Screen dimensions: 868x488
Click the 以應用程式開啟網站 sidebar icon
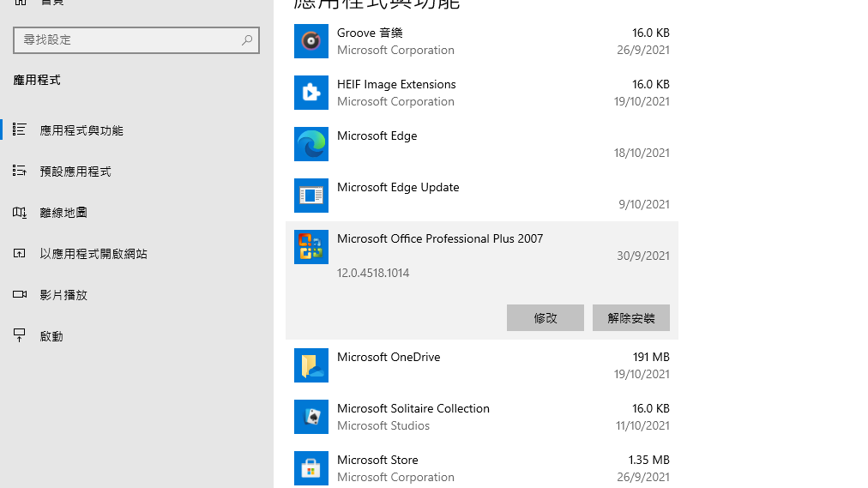click(20, 253)
